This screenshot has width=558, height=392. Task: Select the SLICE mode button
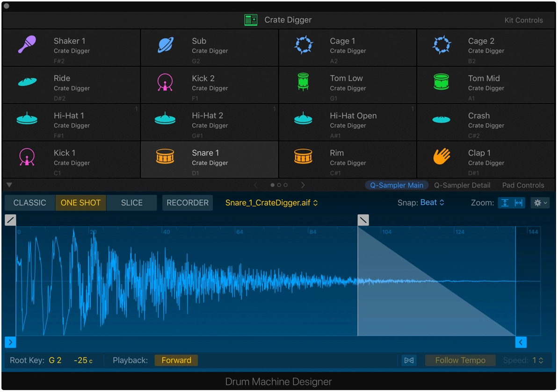coord(131,203)
